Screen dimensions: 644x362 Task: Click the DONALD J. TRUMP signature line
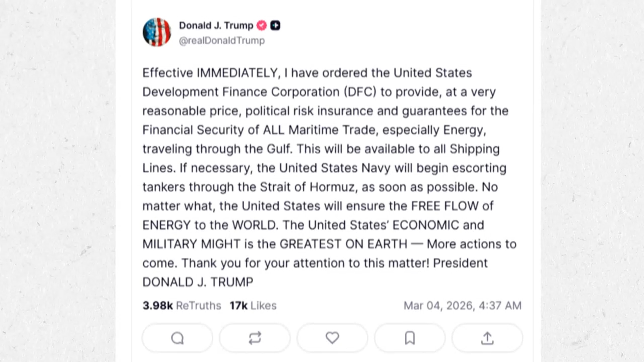click(x=198, y=282)
